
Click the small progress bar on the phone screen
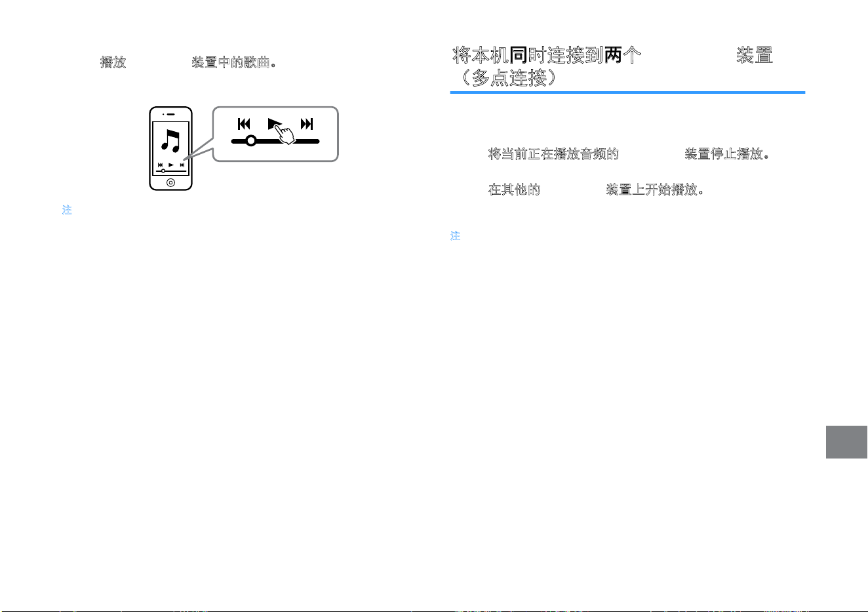click(170, 171)
